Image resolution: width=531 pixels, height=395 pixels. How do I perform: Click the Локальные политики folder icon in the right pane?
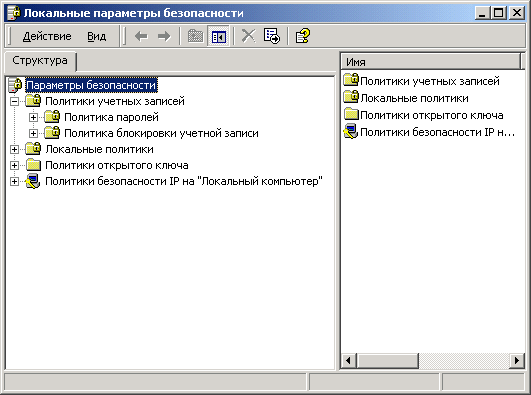[x=351, y=97]
